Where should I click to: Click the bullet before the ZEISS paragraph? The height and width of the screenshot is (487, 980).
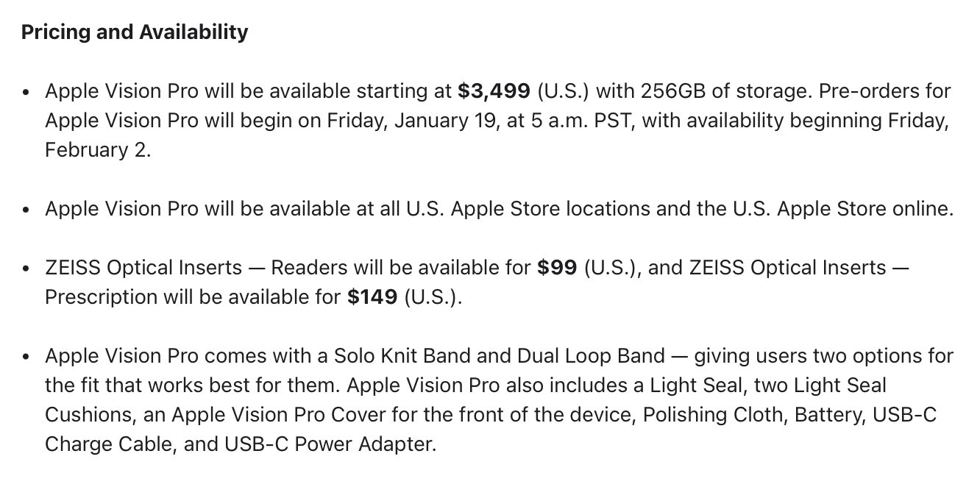[x=26, y=269]
